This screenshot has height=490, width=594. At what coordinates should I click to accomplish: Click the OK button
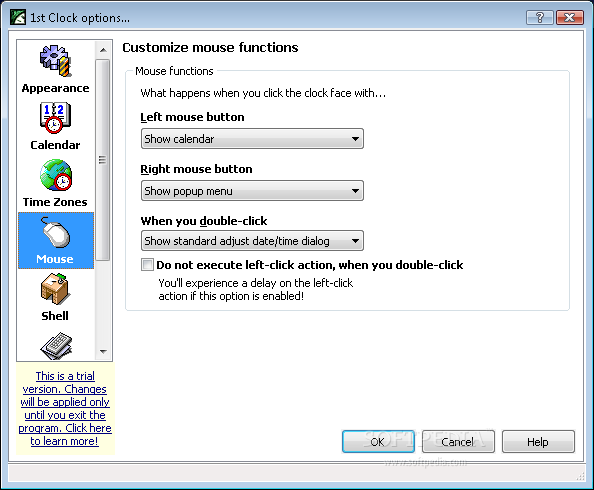click(x=378, y=441)
